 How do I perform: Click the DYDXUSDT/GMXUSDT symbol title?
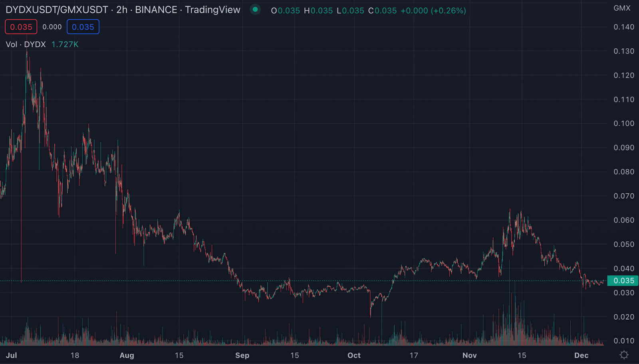coord(57,10)
